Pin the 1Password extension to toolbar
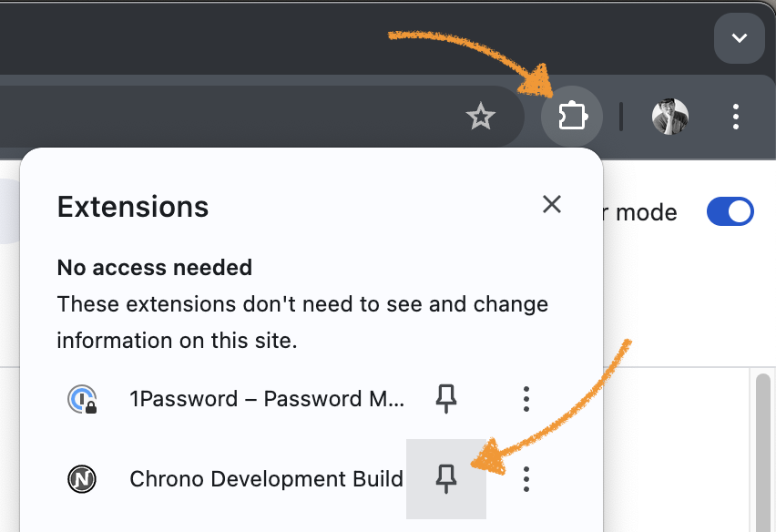 pos(445,398)
